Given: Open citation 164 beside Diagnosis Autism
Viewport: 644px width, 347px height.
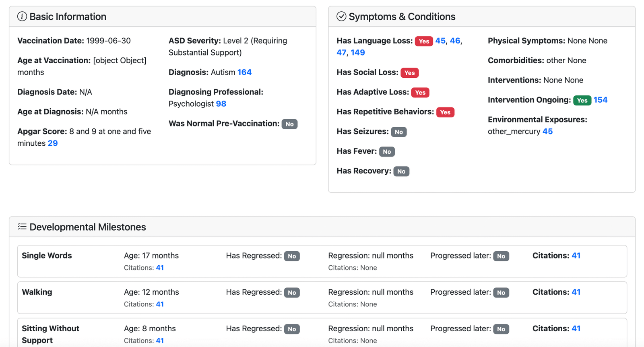Looking at the screenshot, I should click(x=244, y=72).
